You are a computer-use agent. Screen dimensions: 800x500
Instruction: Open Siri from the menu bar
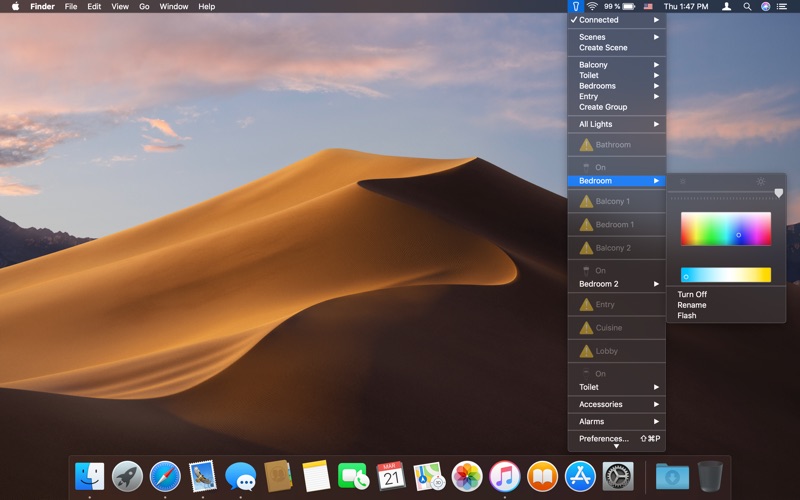pos(765,6)
